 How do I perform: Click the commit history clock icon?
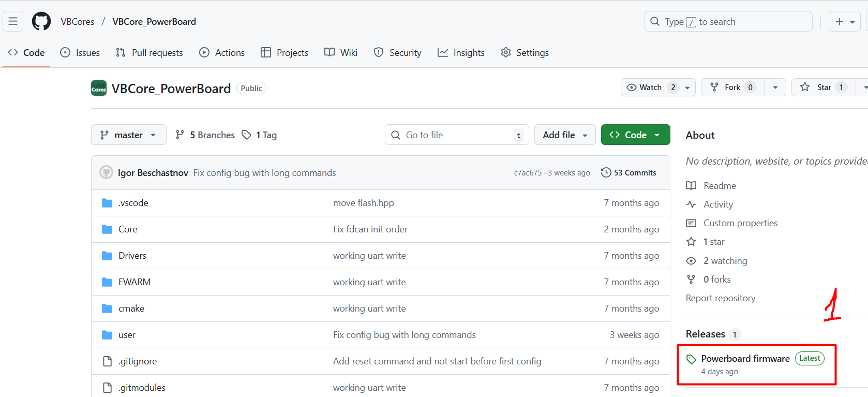(606, 173)
